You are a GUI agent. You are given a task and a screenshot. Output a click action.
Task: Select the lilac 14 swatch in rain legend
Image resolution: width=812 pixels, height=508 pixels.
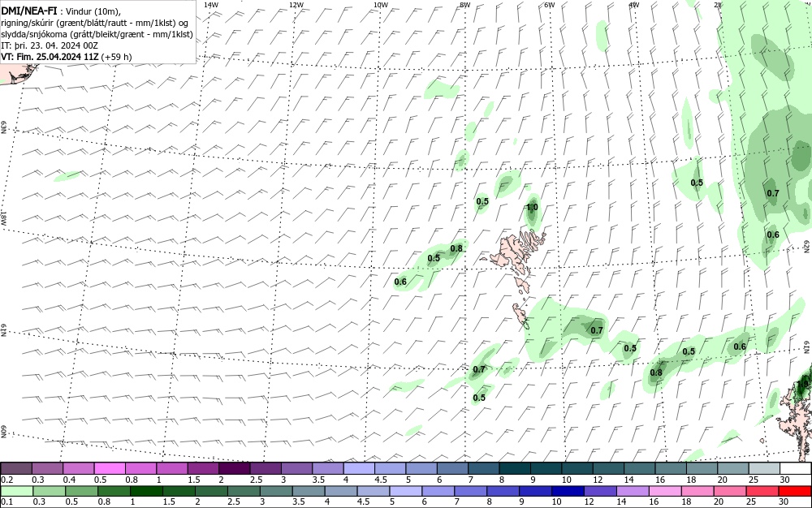pos(633,491)
